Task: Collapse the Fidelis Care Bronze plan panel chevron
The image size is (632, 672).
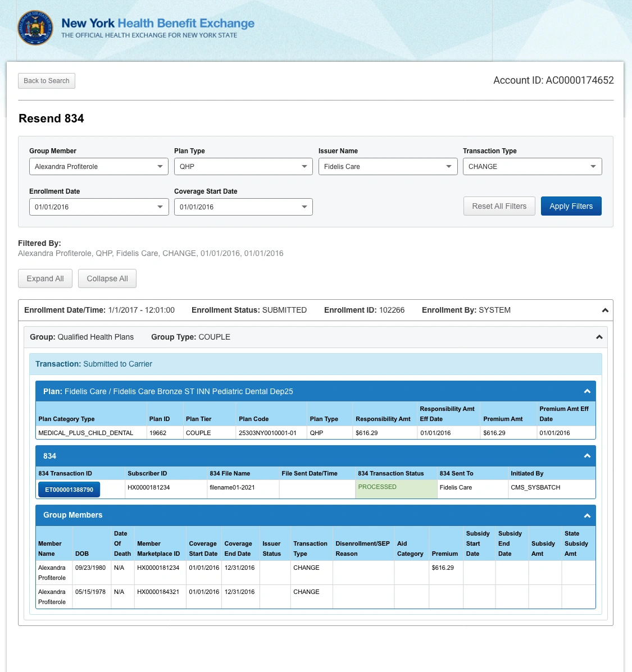Action: click(x=587, y=391)
